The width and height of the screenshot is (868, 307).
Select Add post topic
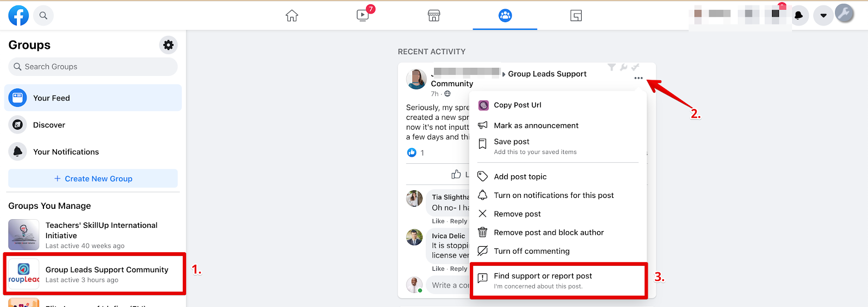pyautogui.click(x=558, y=176)
